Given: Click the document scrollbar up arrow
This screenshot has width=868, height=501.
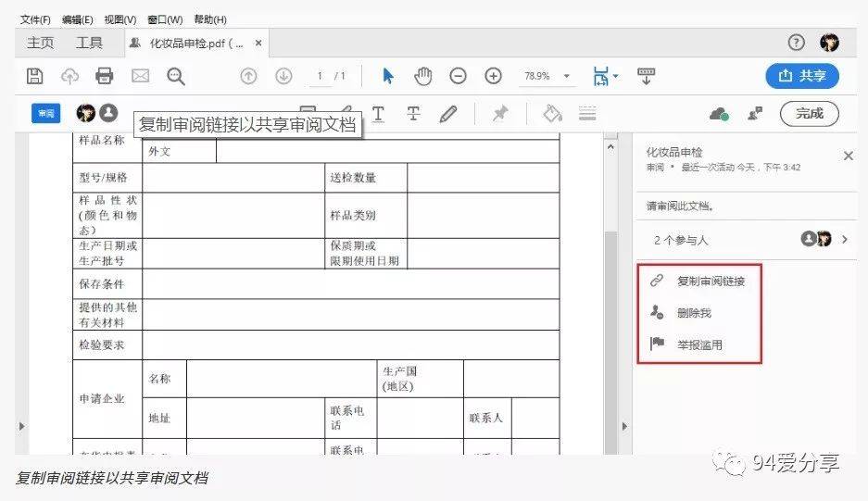Looking at the screenshot, I should 610,147.
